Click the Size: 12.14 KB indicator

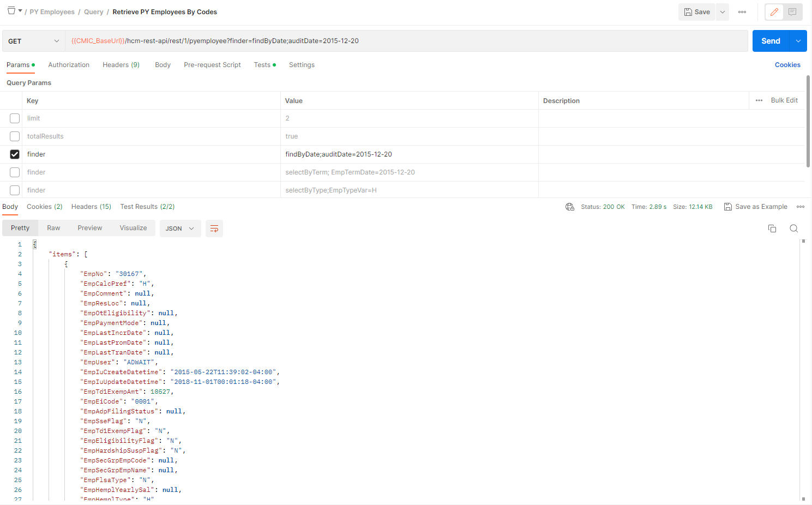pos(693,207)
